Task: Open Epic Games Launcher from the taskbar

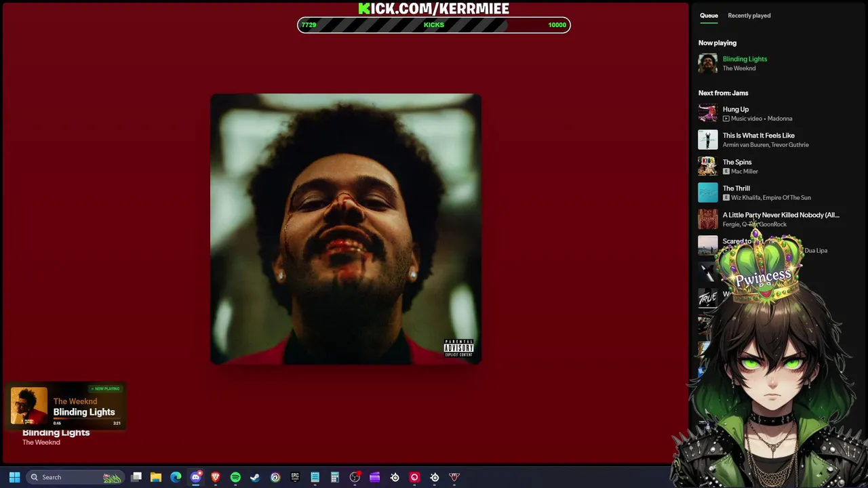Action: click(x=295, y=477)
